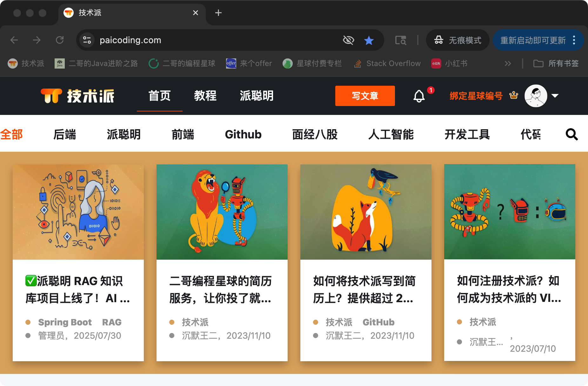Click the 绑定星球编号 link

[476, 96]
